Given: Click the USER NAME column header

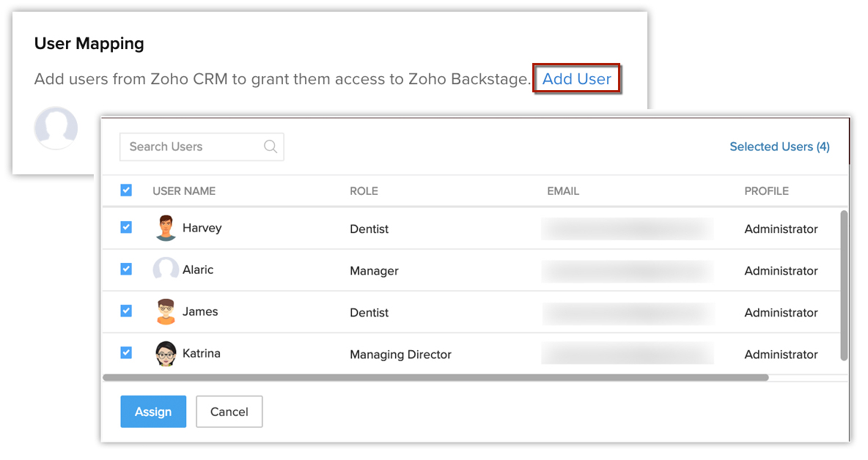Looking at the screenshot, I should [184, 191].
